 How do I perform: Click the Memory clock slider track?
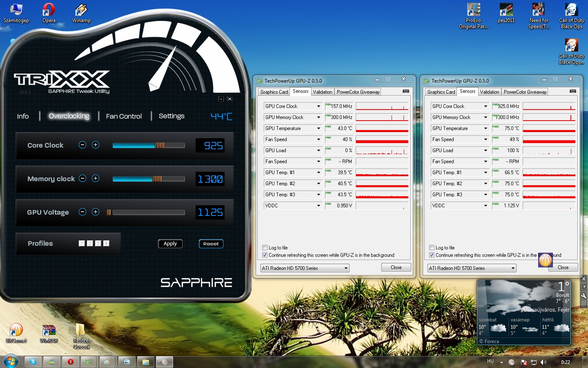point(149,179)
